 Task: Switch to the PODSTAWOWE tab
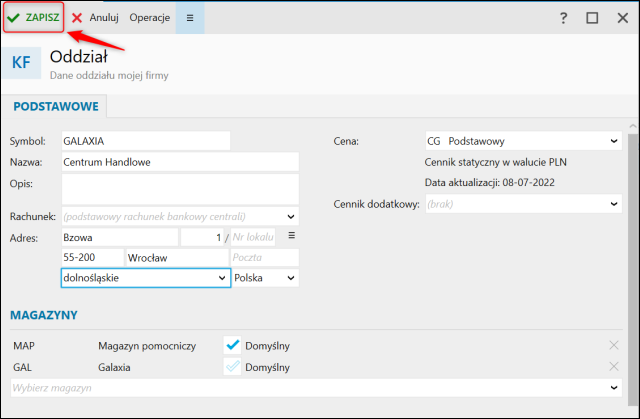click(54, 106)
